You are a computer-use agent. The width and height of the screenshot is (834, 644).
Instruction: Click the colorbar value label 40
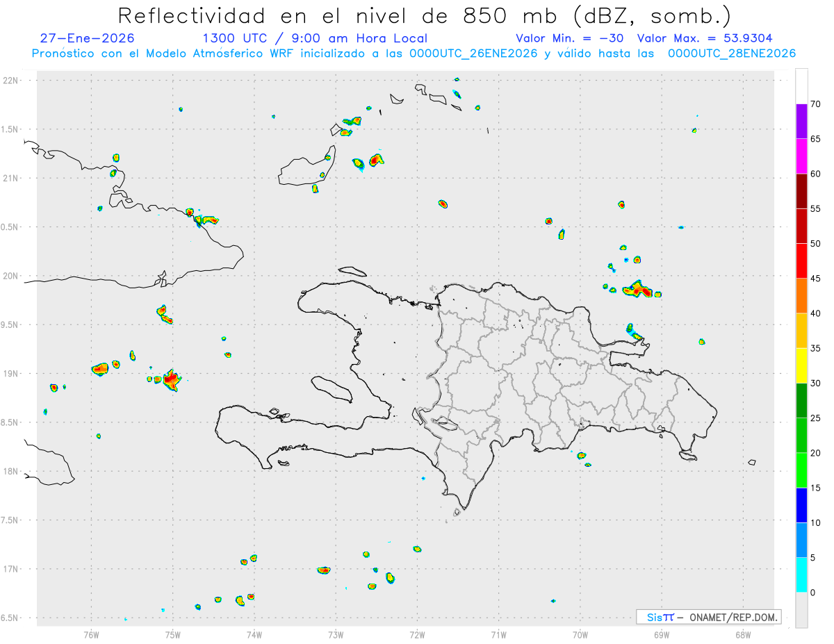point(815,313)
